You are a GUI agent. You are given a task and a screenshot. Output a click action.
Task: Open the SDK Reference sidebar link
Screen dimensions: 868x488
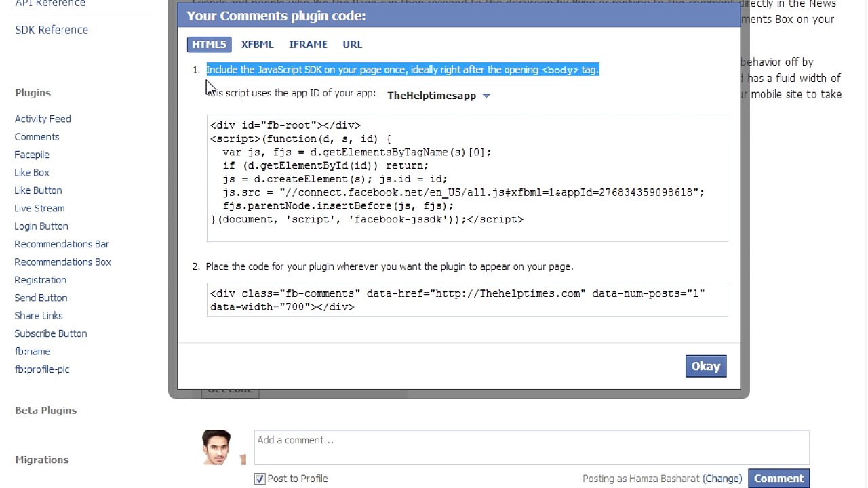52,30
